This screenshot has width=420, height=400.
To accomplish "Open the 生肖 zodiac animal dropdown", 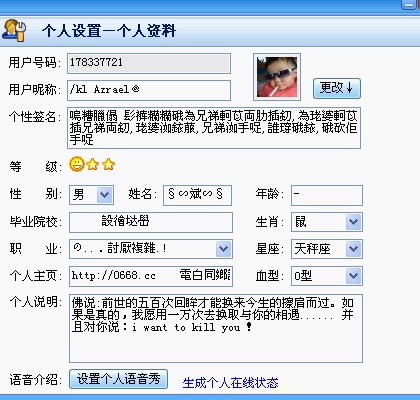I will [353, 222].
